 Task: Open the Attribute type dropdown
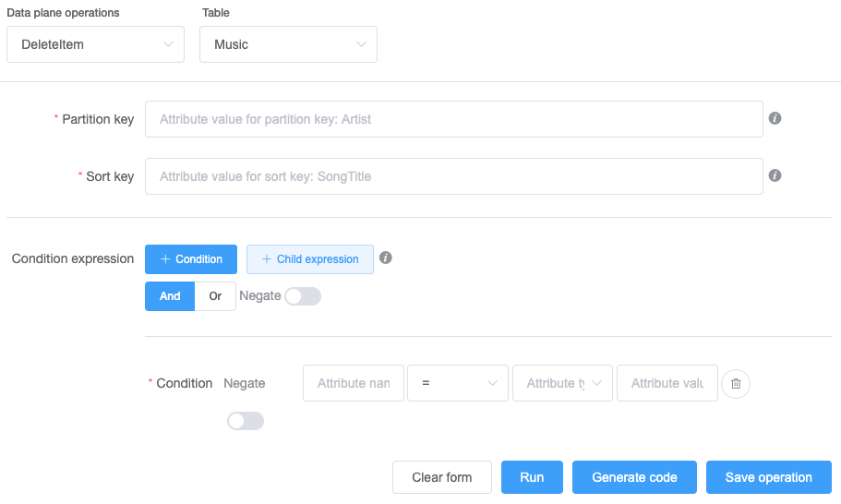tap(563, 383)
